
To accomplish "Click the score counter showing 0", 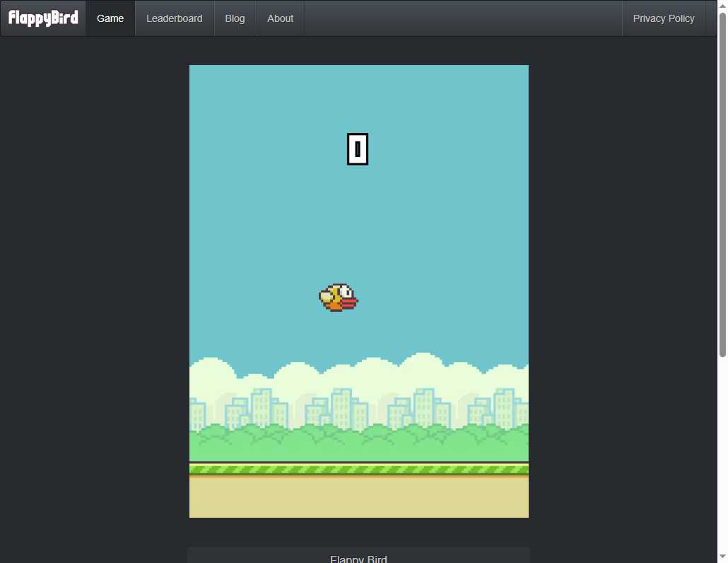I will coord(358,149).
